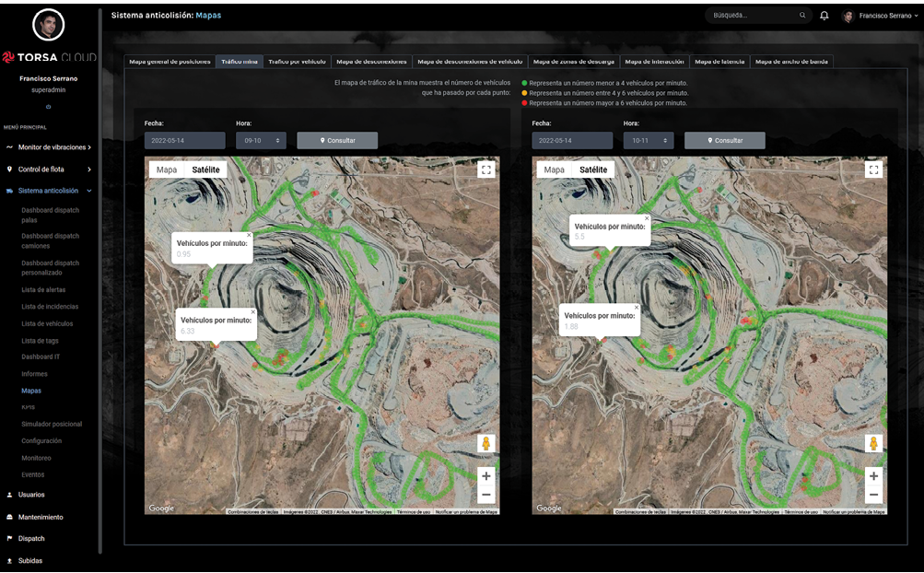Zoom out on the left map
Viewport: 924px width, 573px height.
(x=486, y=495)
